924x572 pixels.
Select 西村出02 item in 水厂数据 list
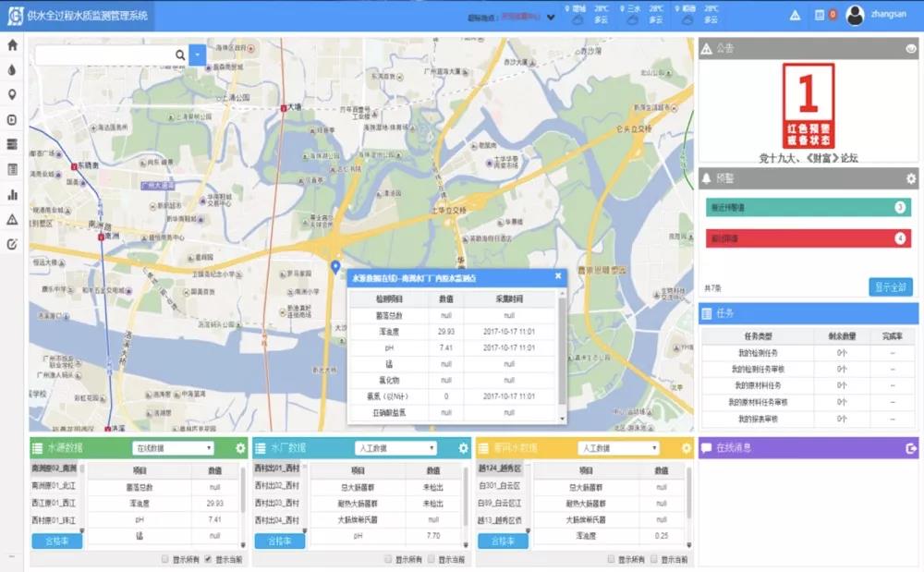point(277,485)
